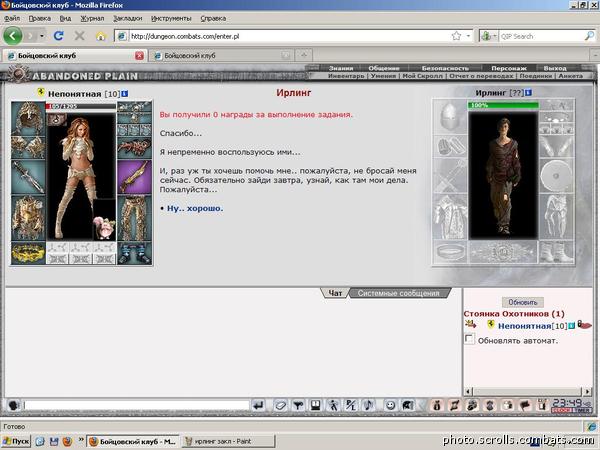Reload the page with the Refresh icon
600x450 pixels.
(59, 36)
